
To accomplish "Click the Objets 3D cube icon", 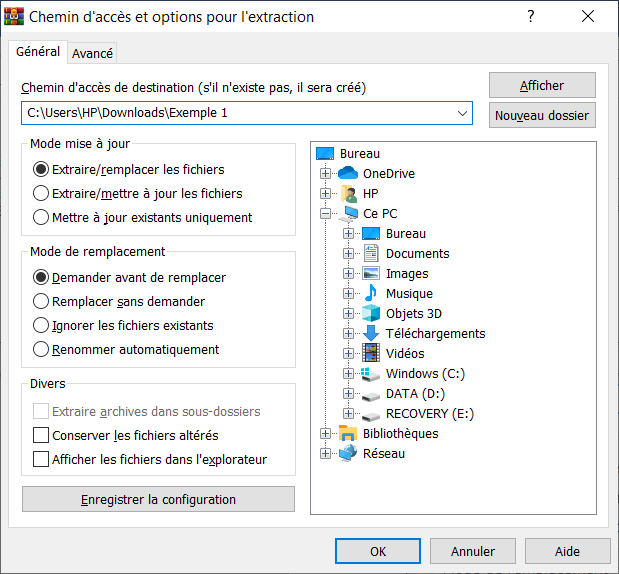I will [371, 313].
